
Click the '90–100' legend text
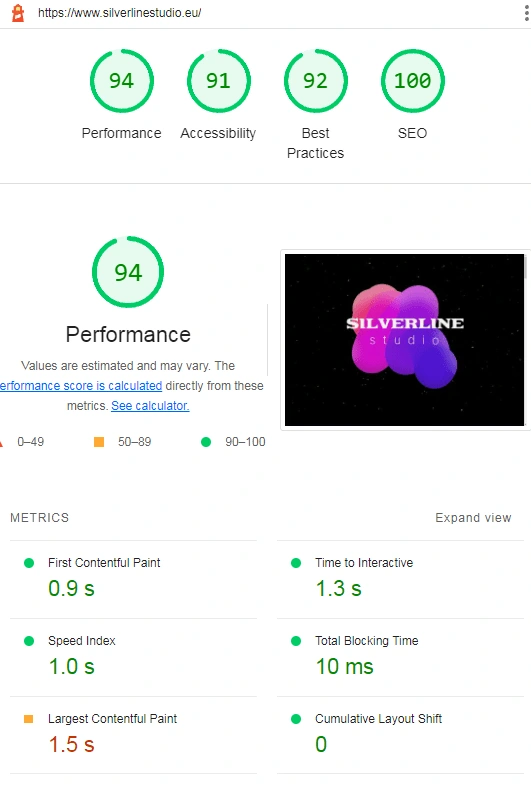[x=245, y=442]
